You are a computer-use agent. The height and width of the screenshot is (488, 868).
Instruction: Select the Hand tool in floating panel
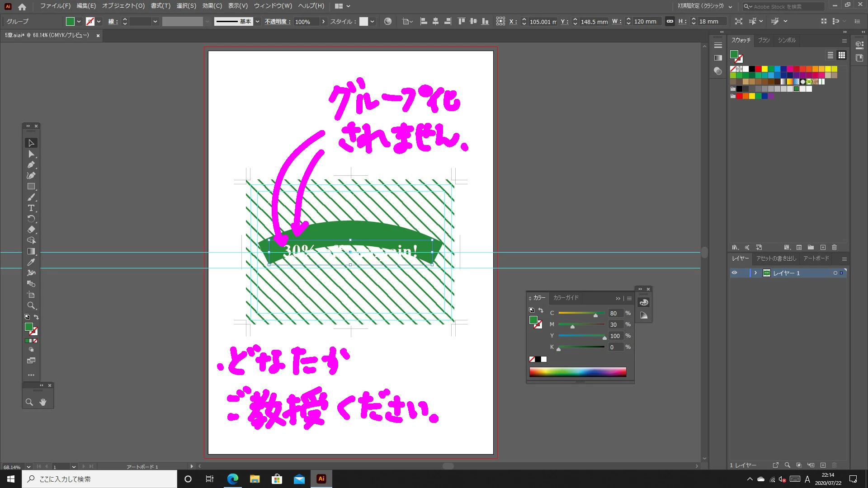(x=43, y=402)
